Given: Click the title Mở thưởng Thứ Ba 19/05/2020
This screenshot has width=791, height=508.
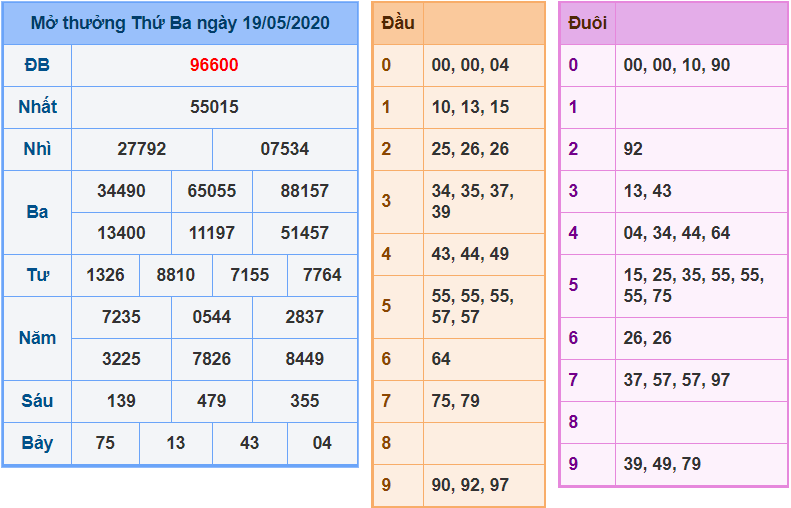Looking at the screenshot, I should (180, 23).
